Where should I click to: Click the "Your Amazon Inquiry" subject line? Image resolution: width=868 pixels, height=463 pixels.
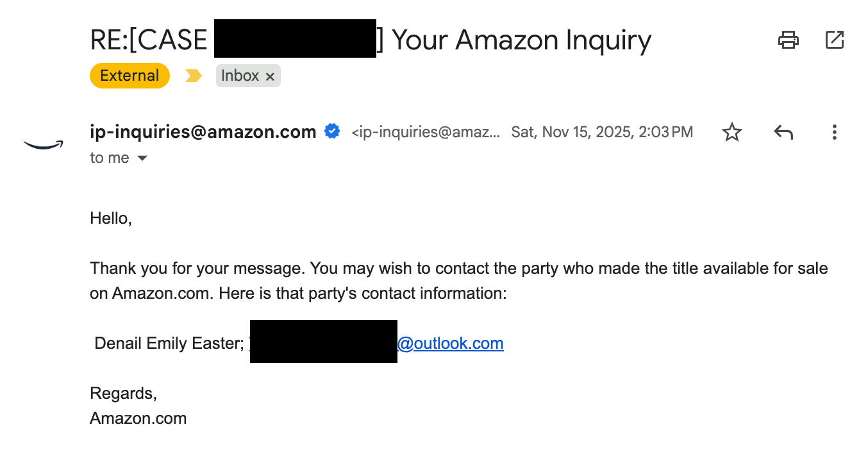pos(521,40)
